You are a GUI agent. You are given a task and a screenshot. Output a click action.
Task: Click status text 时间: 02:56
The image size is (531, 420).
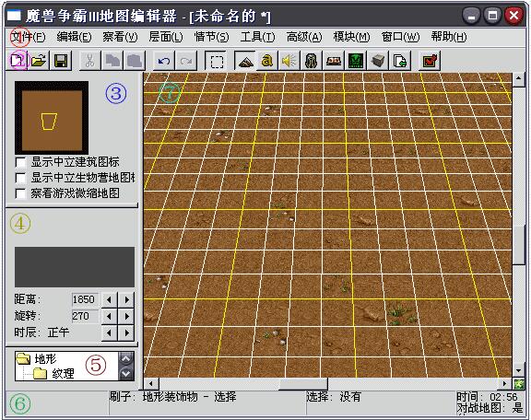click(x=488, y=397)
